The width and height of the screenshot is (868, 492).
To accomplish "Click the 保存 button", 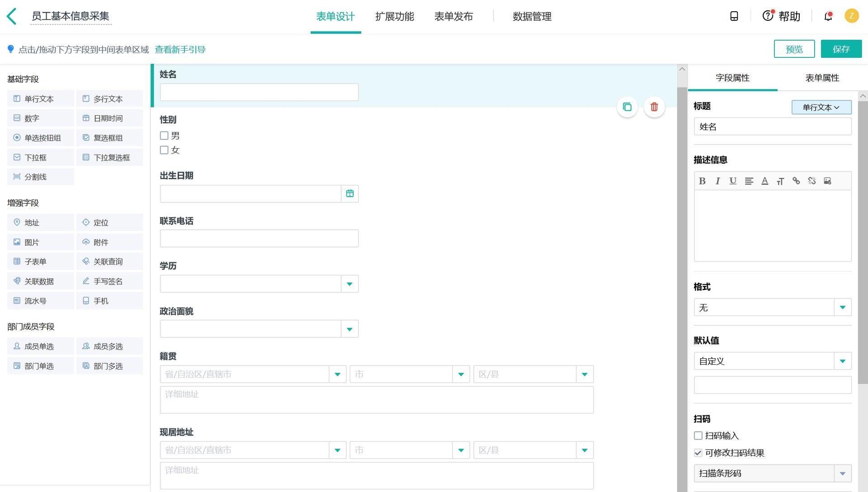I will click(841, 49).
